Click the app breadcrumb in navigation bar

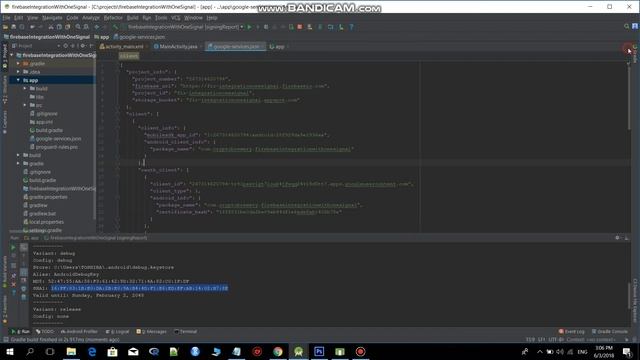102,37
